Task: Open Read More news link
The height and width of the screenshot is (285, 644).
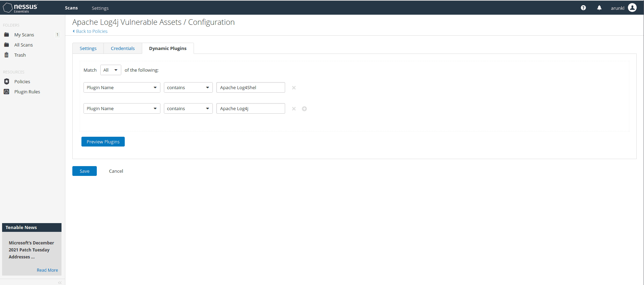Action: 47,270
